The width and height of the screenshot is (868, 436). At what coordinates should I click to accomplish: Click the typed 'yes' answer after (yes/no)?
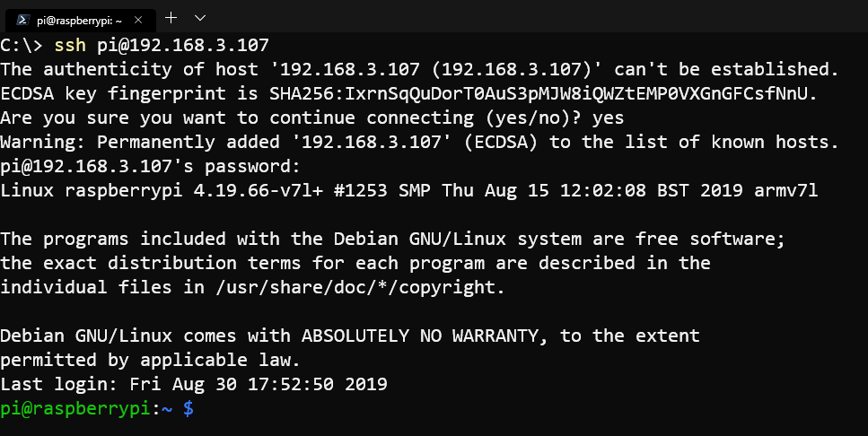(608, 118)
